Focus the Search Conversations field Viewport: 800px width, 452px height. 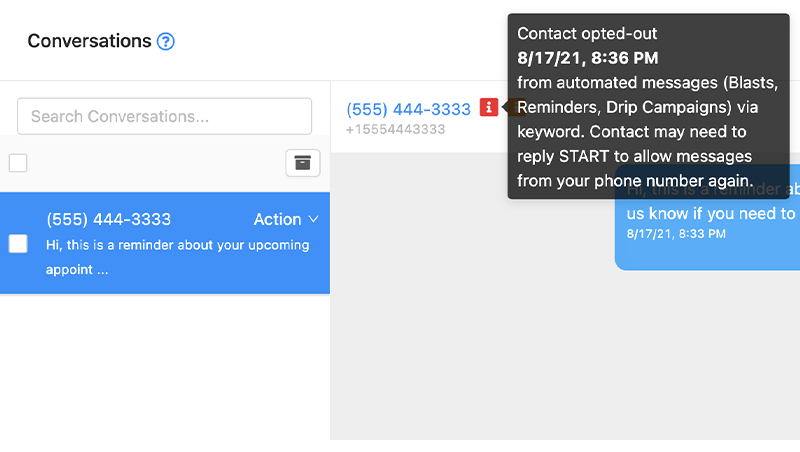pyautogui.click(x=164, y=116)
